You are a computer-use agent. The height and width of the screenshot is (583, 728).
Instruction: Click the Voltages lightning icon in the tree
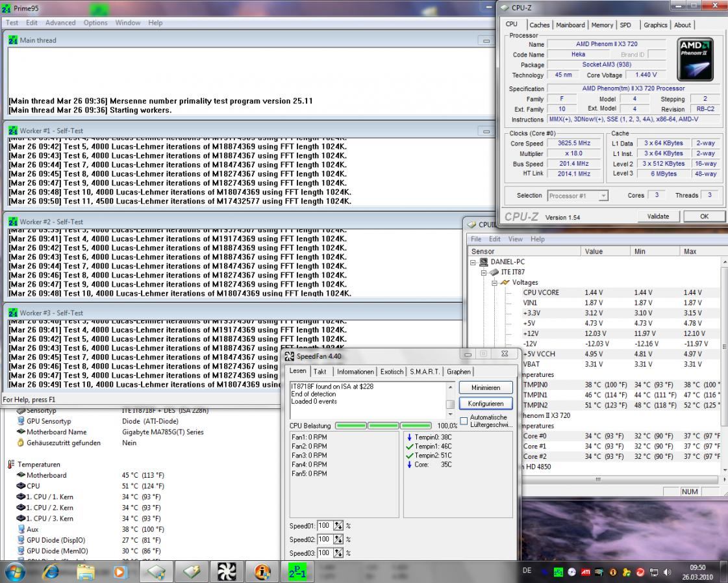[505, 283]
